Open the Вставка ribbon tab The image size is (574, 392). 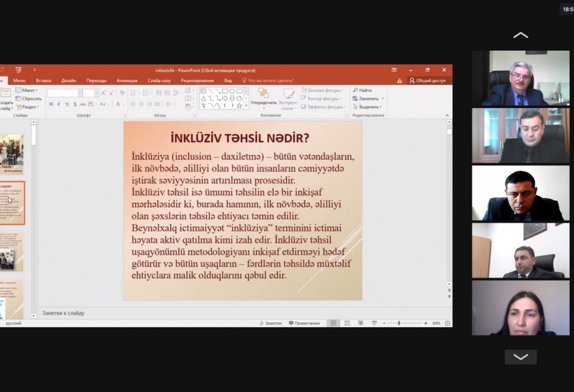point(44,80)
